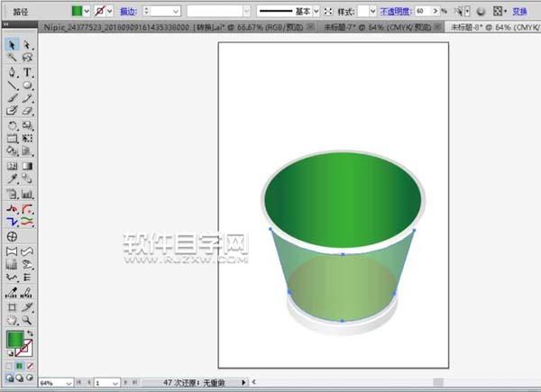541x392 pixels.
Task: Select the Slice tool
Action: tap(27, 307)
